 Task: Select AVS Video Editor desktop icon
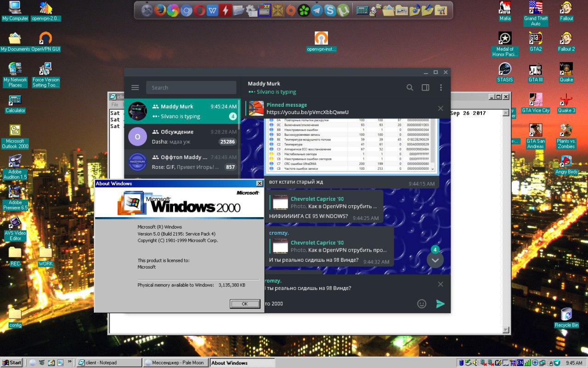pos(15,229)
